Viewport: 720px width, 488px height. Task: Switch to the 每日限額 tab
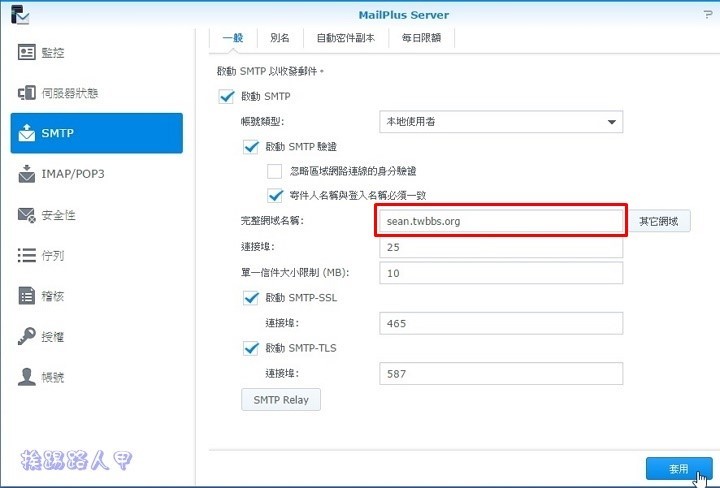(422, 38)
